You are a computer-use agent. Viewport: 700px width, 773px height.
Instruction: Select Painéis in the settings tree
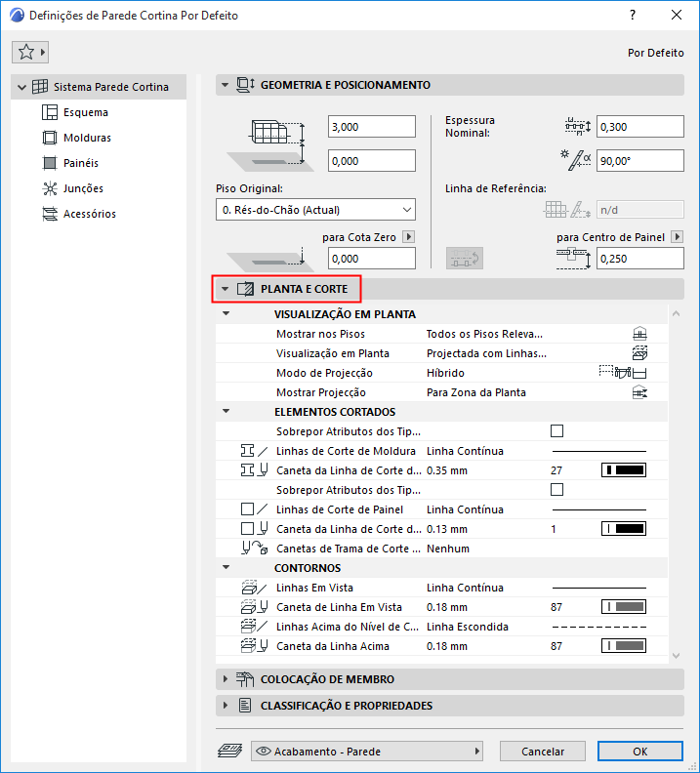pyautogui.click(x=81, y=163)
